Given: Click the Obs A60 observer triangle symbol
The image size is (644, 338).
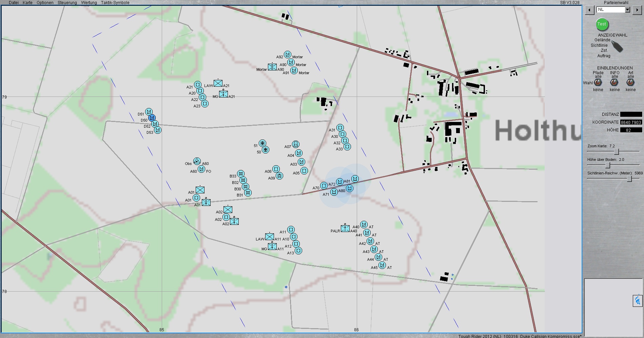Looking at the screenshot, I should (x=197, y=161).
